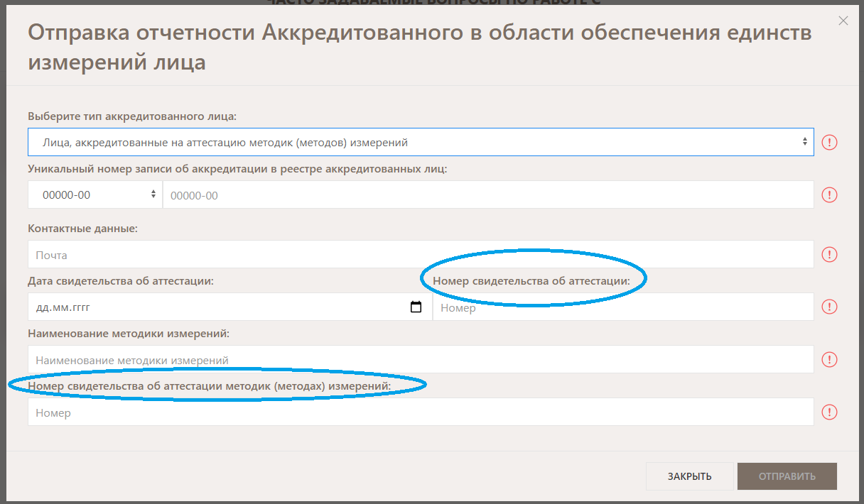The width and height of the screenshot is (864, 504).
Task: Click the warning icon beside the bottom Номер field
Action: click(x=829, y=412)
